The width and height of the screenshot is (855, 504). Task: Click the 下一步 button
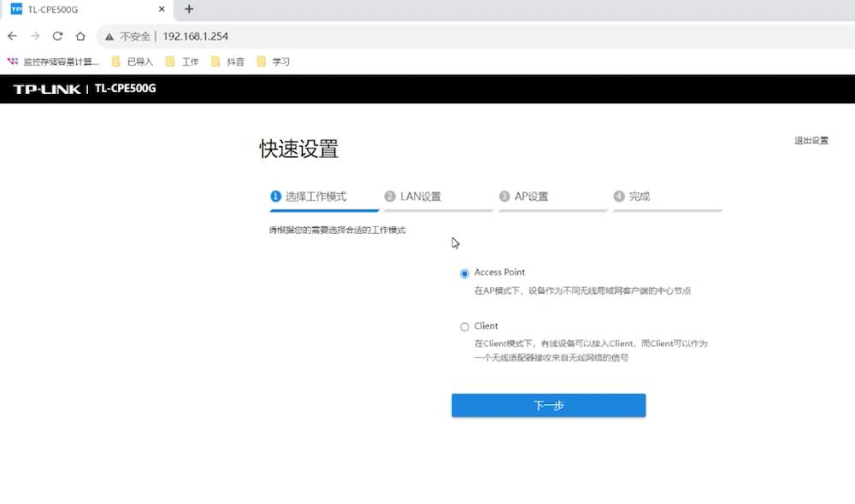click(x=548, y=406)
